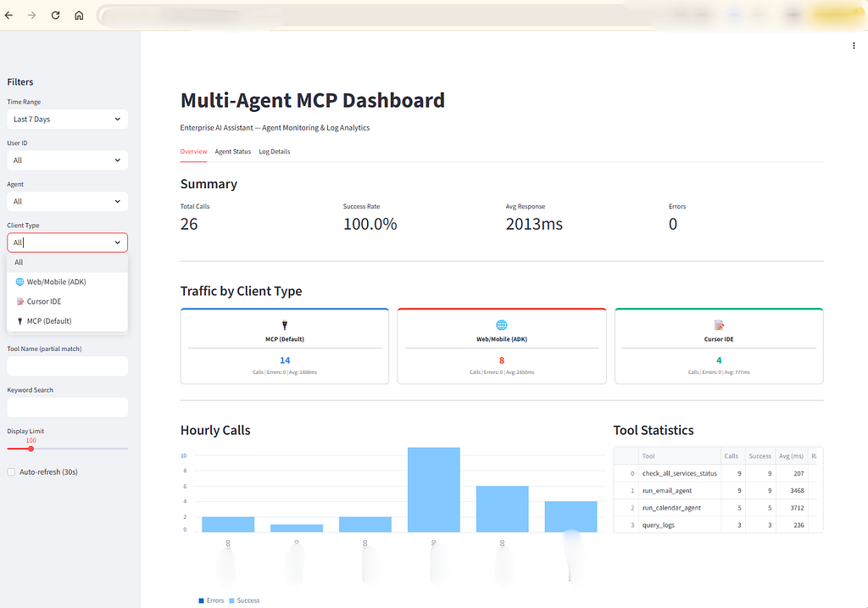Open the three-dot app menu

point(853,46)
